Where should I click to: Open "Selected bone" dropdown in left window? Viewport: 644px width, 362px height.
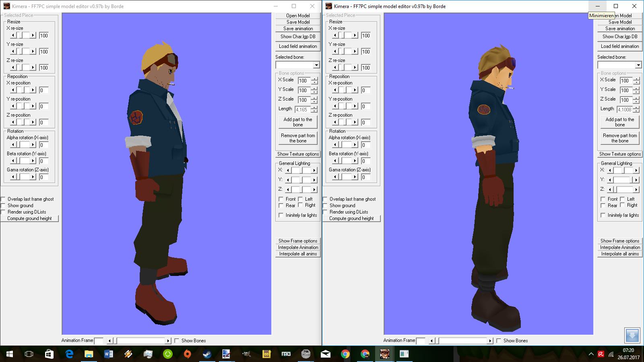point(316,65)
